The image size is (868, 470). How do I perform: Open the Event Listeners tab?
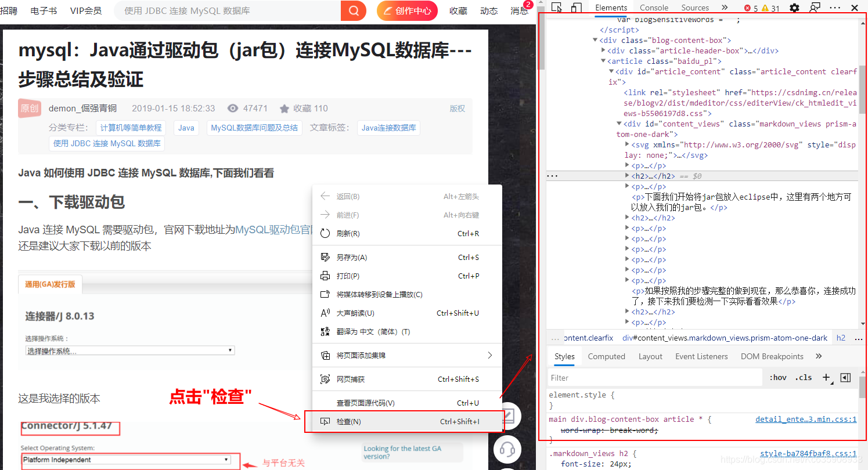tap(701, 356)
